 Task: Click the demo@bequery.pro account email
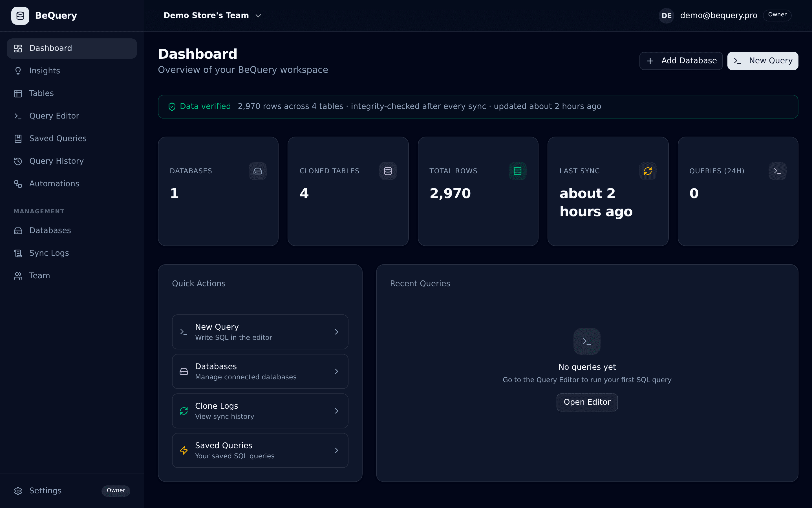[x=718, y=16]
